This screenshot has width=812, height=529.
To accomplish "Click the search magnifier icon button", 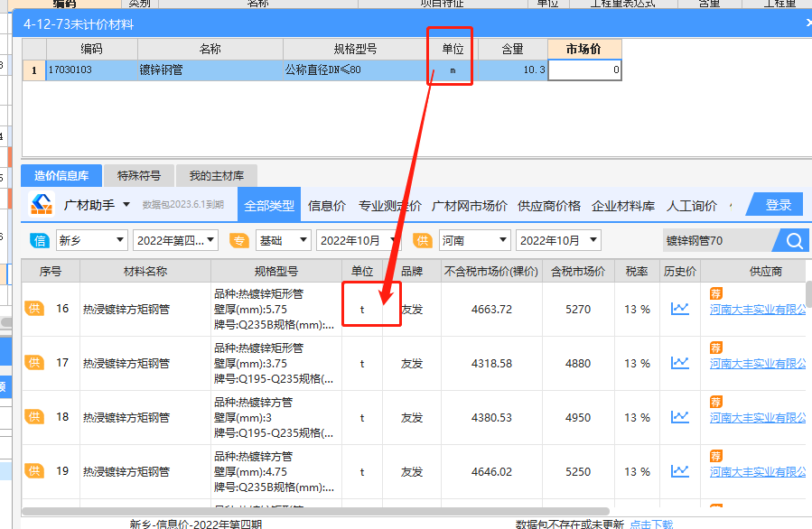I will tap(794, 241).
